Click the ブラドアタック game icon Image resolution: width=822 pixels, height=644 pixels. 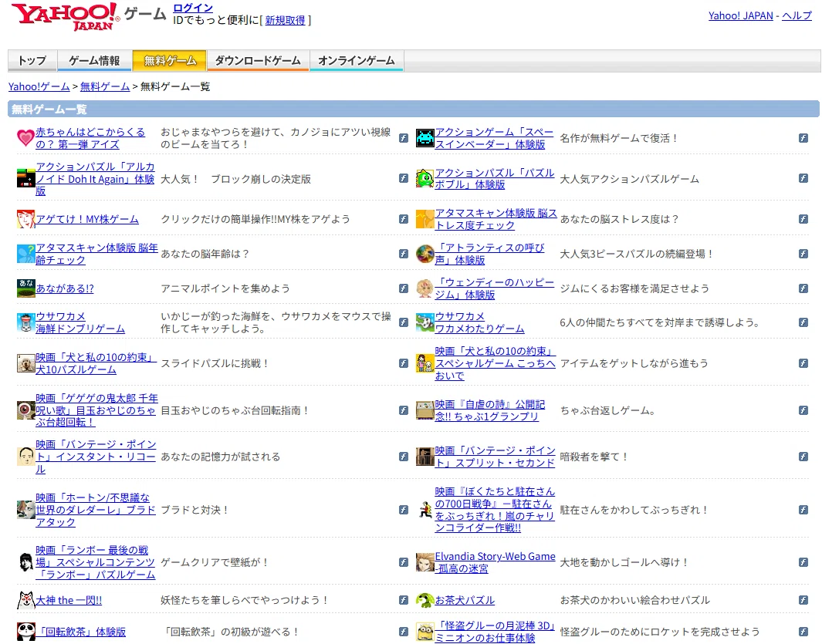pyautogui.click(x=25, y=509)
